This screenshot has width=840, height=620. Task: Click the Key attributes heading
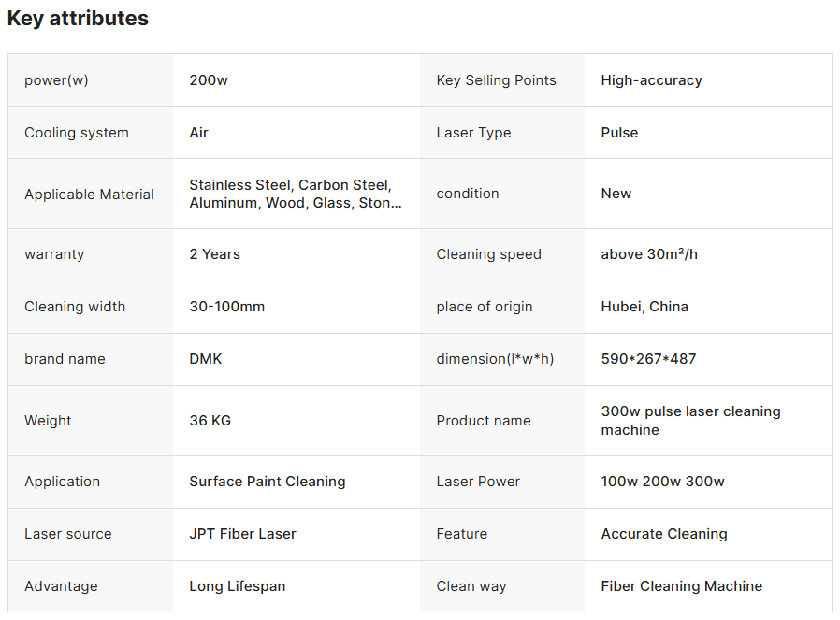(78, 19)
